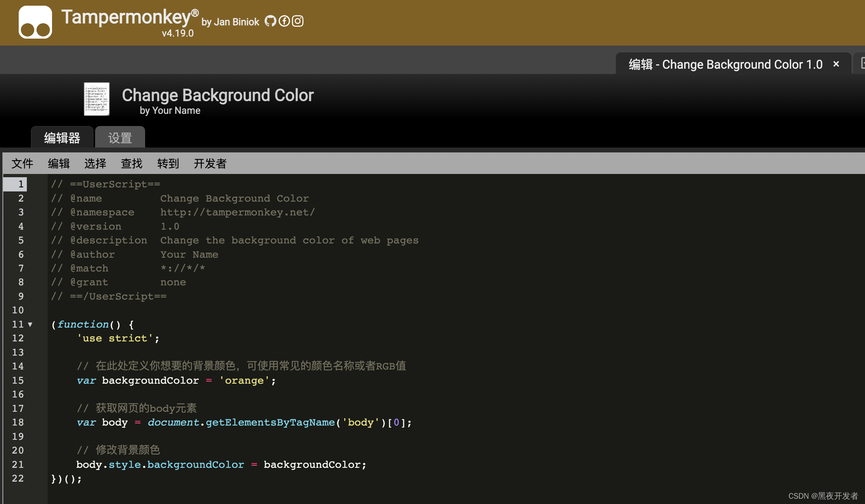
Task: Open the 开发者 menu
Action: point(210,163)
